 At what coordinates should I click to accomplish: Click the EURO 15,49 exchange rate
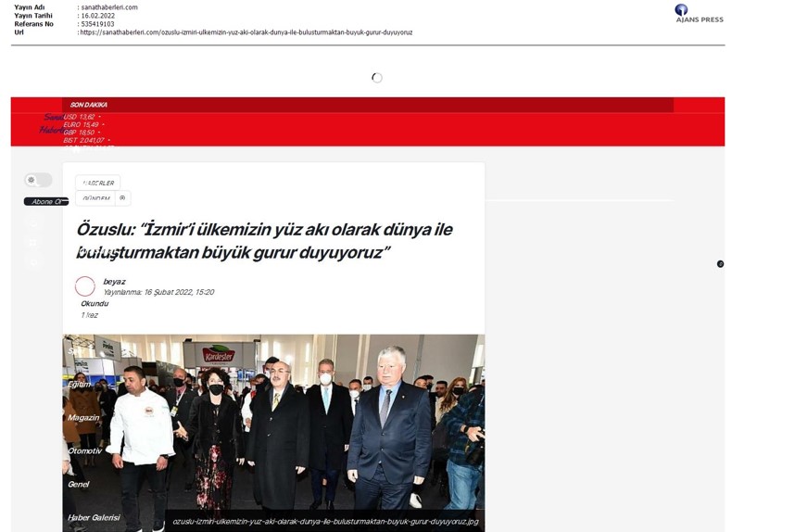[82, 125]
